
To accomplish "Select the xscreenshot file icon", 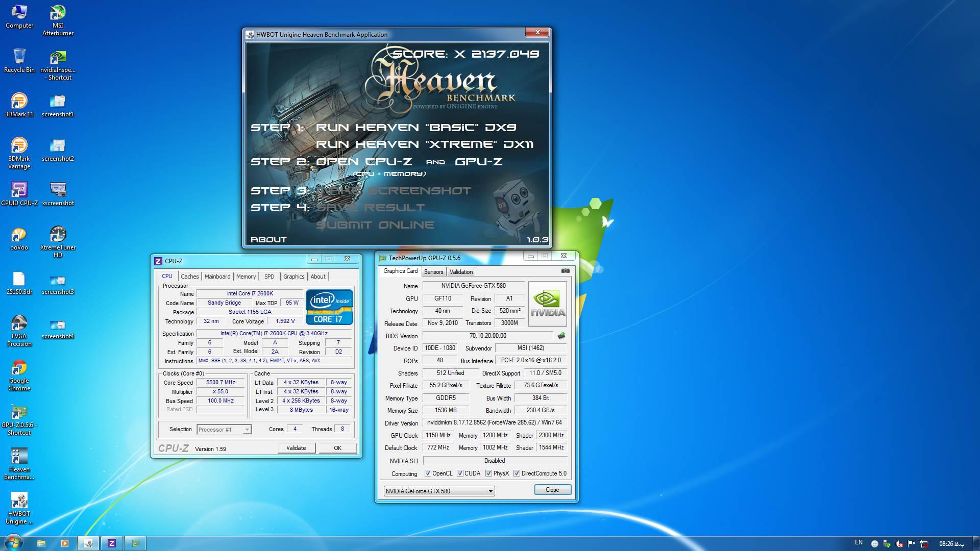I will point(58,194).
